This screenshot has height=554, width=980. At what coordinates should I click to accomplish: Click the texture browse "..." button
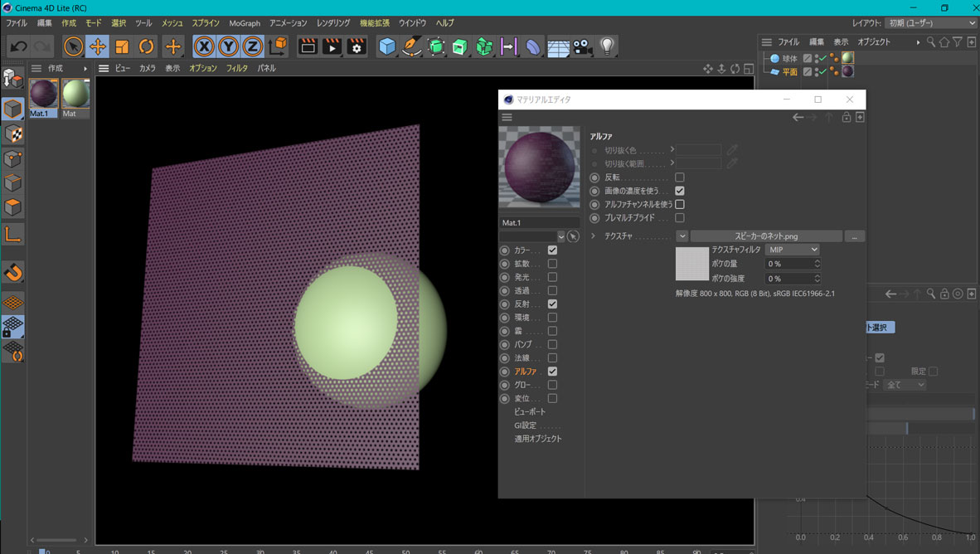click(855, 236)
